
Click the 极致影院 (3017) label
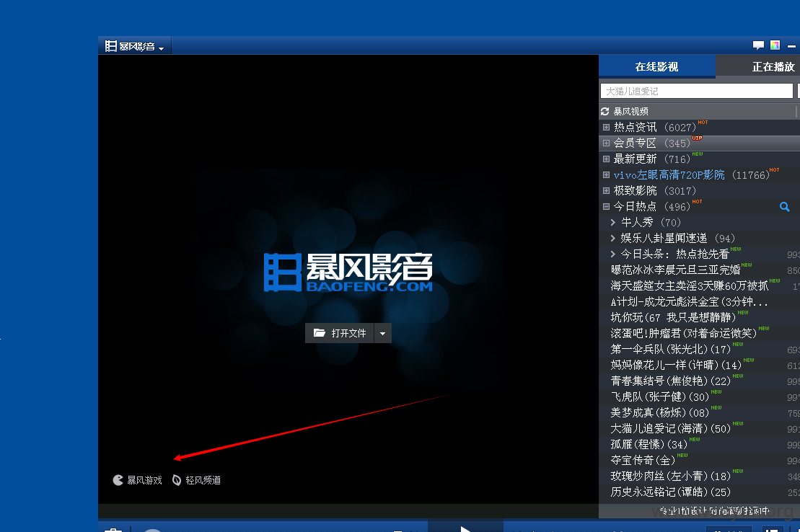point(655,190)
